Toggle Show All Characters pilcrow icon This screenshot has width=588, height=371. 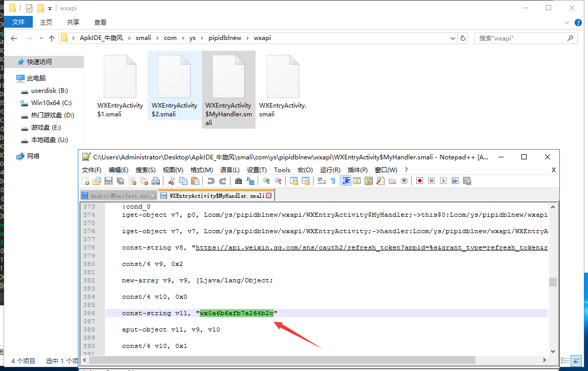click(333, 181)
